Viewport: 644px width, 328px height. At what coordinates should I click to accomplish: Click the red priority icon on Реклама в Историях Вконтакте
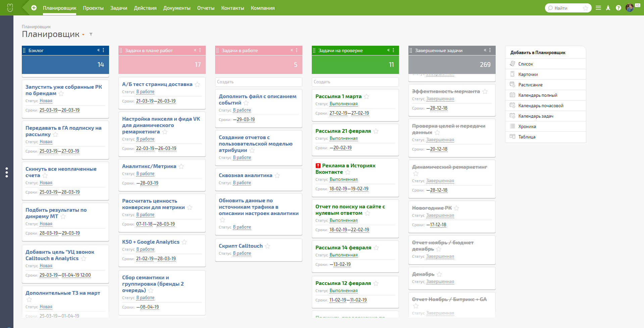[318, 166]
